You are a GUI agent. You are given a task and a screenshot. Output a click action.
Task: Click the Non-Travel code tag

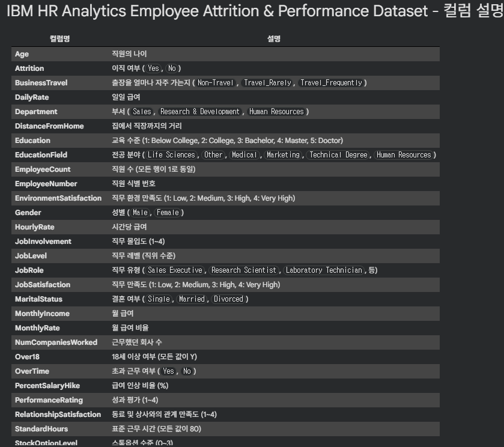pos(216,83)
